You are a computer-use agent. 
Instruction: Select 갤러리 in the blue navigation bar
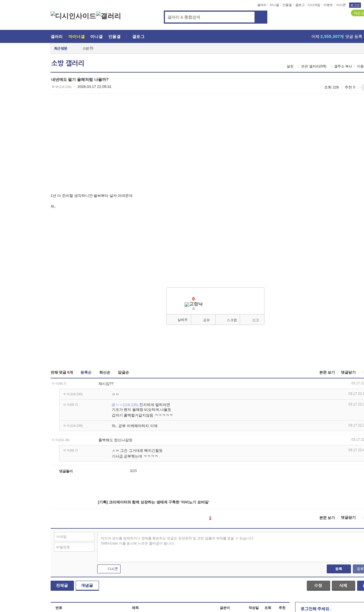click(57, 37)
